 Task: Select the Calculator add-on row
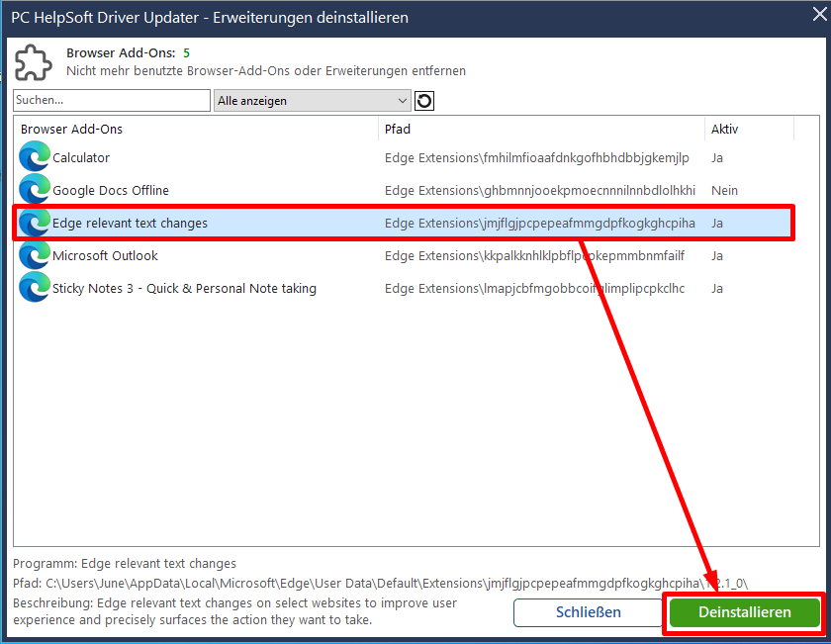click(404, 157)
